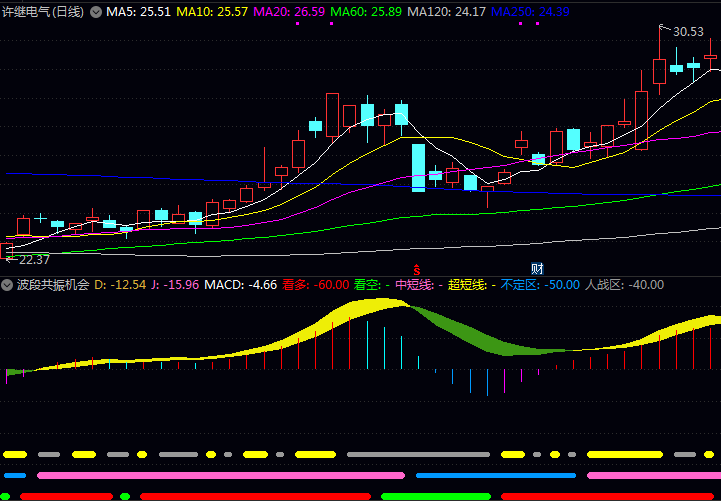Image resolution: width=721 pixels, height=501 pixels.
Task: Click the red 看多 indicator label
Action: click(x=315, y=285)
